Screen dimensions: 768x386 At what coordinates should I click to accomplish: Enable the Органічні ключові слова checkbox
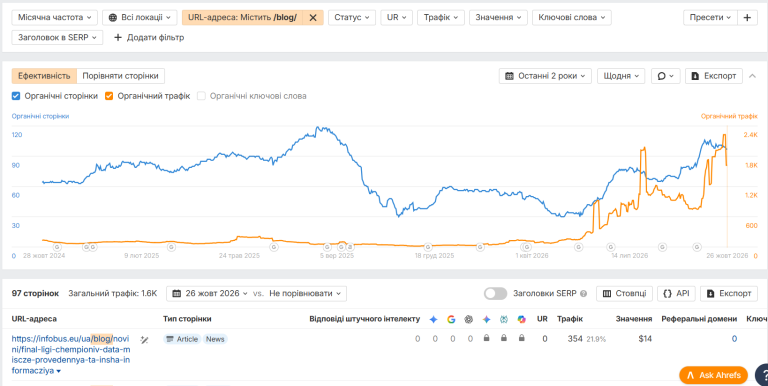pos(201,96)
